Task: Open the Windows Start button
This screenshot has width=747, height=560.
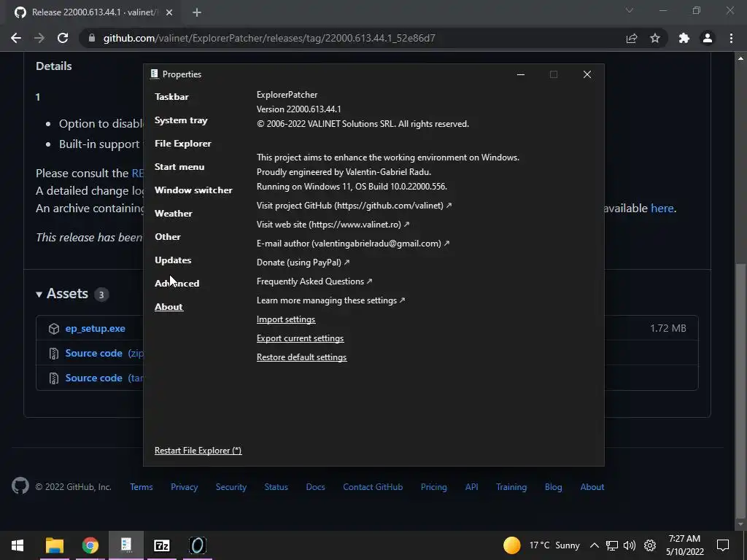Action: (18, 545)
